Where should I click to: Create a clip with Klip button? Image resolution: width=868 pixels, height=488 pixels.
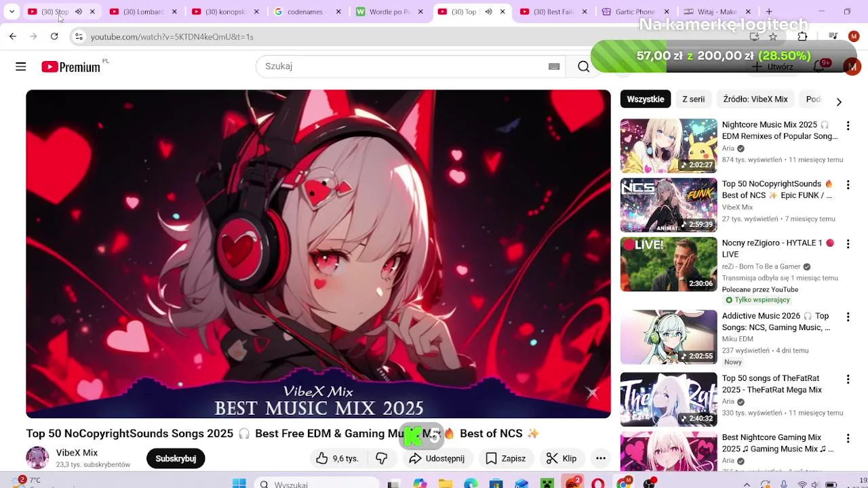pyautogui.click(x=561, y=459)
